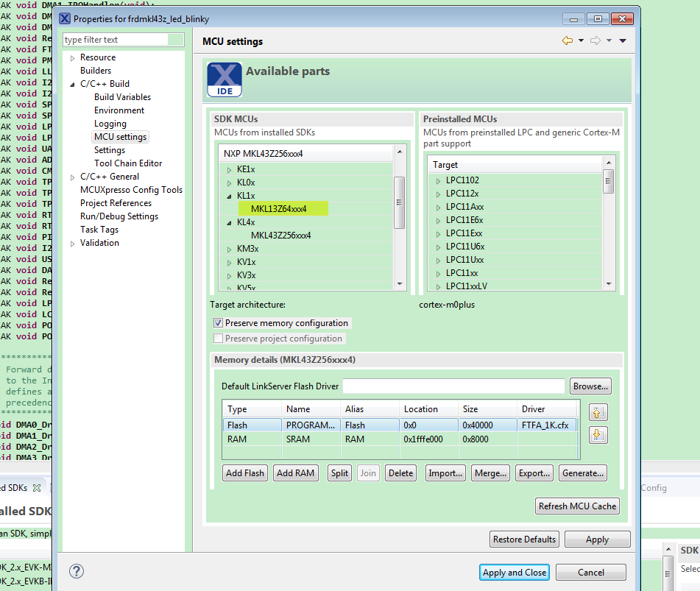
Task: Expand the KV1x MCU family
Action: tap(230, 263)
